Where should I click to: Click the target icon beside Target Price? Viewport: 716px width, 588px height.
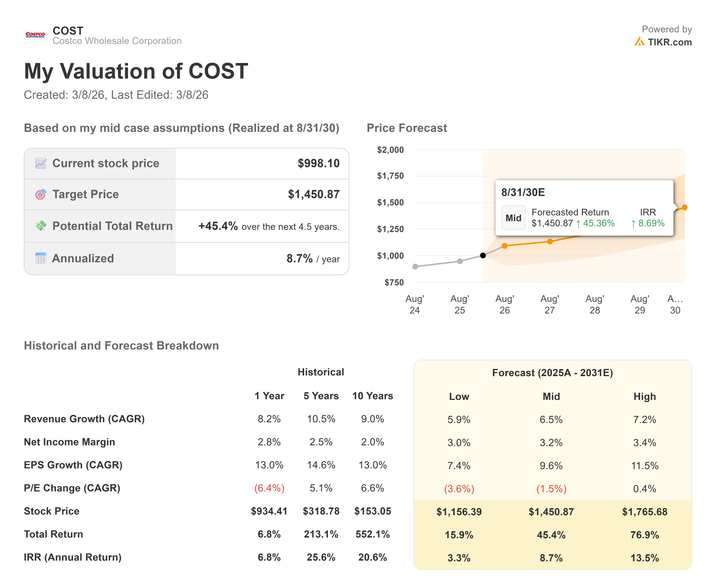(41, 194)
